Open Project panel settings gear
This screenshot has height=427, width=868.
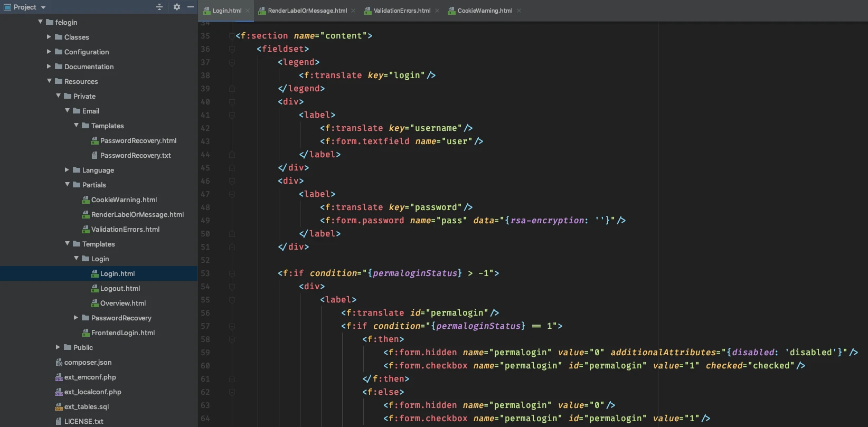(177, 7)
